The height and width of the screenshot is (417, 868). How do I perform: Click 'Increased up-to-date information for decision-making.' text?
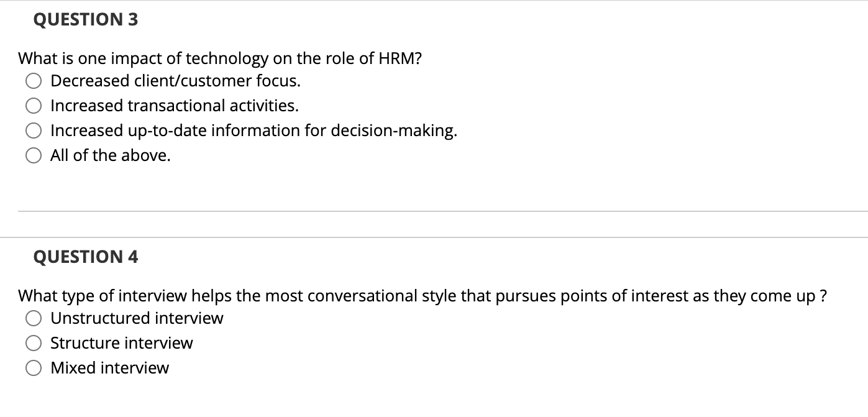254,131
